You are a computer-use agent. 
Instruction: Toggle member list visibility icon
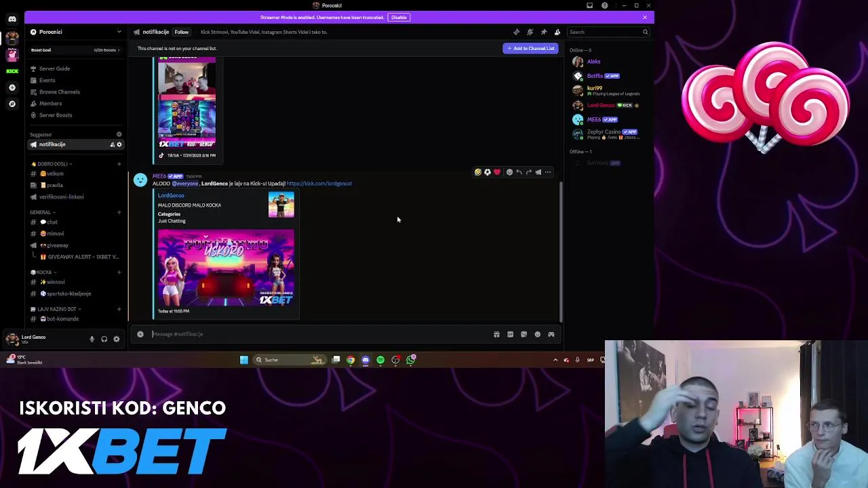[557, 32]
